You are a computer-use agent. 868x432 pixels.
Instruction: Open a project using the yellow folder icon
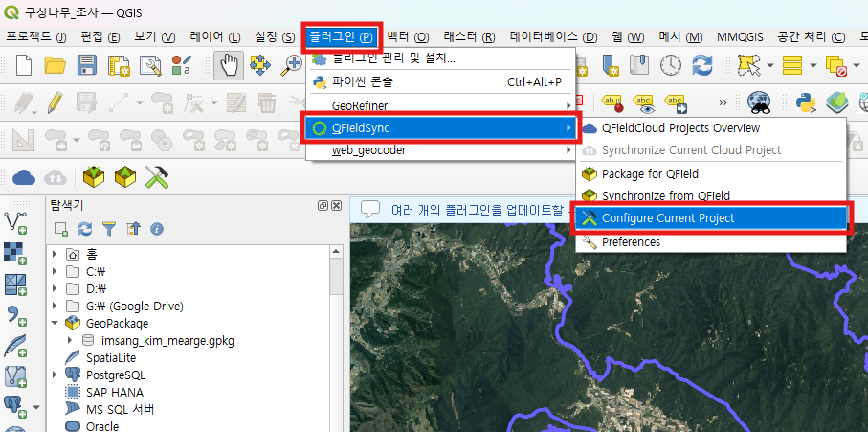[56, 65]
